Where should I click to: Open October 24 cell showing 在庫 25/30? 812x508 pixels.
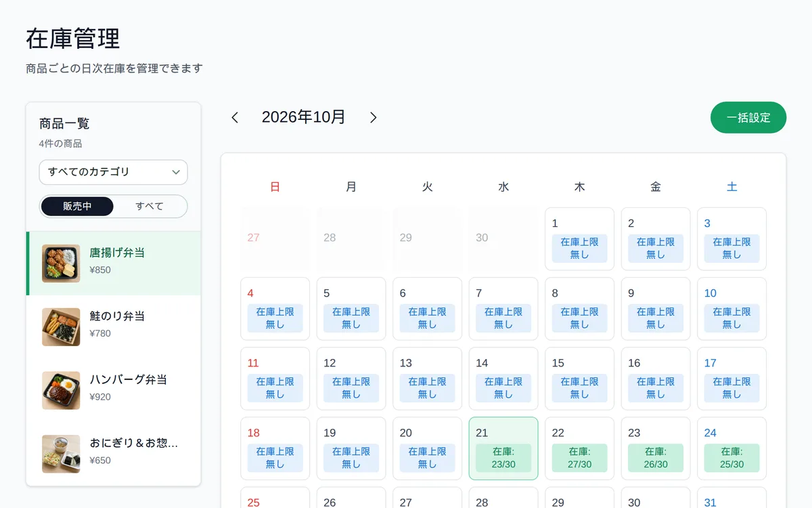(x=732, y=448)
